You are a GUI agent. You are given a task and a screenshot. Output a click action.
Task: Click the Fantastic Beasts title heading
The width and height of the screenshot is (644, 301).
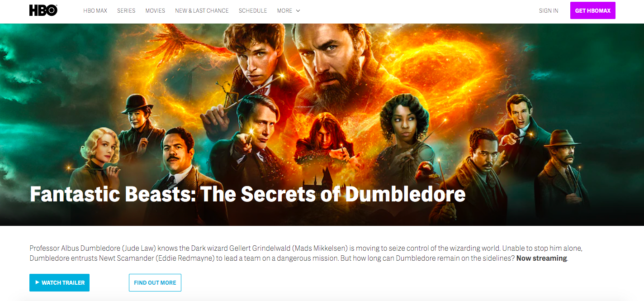click(247, 194)
